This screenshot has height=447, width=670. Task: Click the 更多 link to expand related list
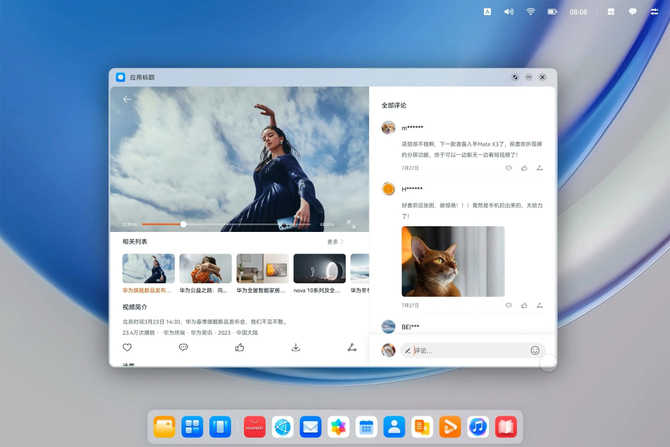(x=335, y=242)
